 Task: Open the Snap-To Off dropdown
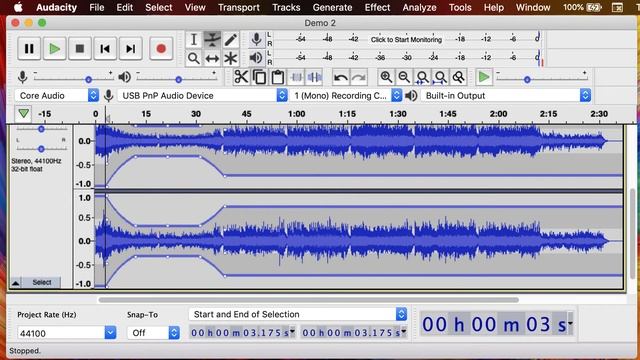pyautogui.click(x=153, y=333)
